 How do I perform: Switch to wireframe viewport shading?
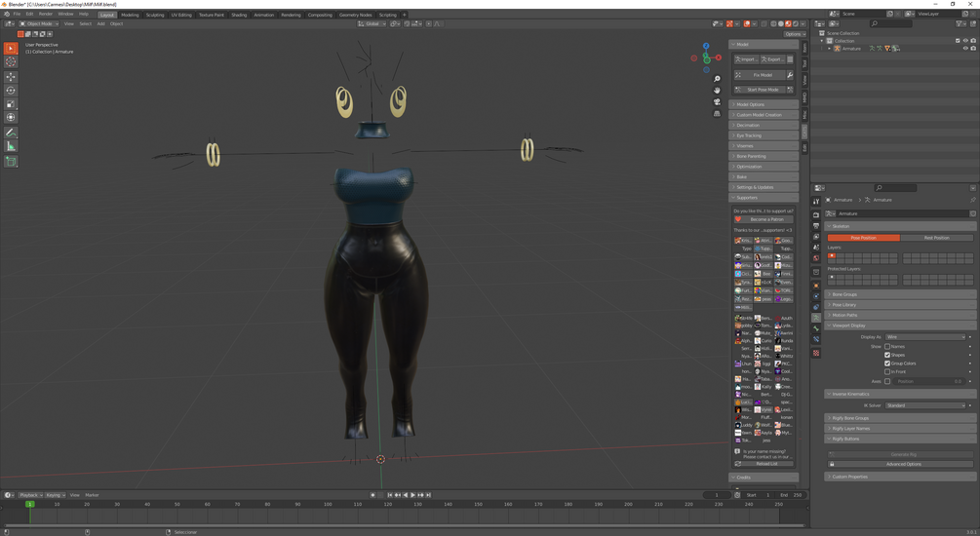click(773, 23)
